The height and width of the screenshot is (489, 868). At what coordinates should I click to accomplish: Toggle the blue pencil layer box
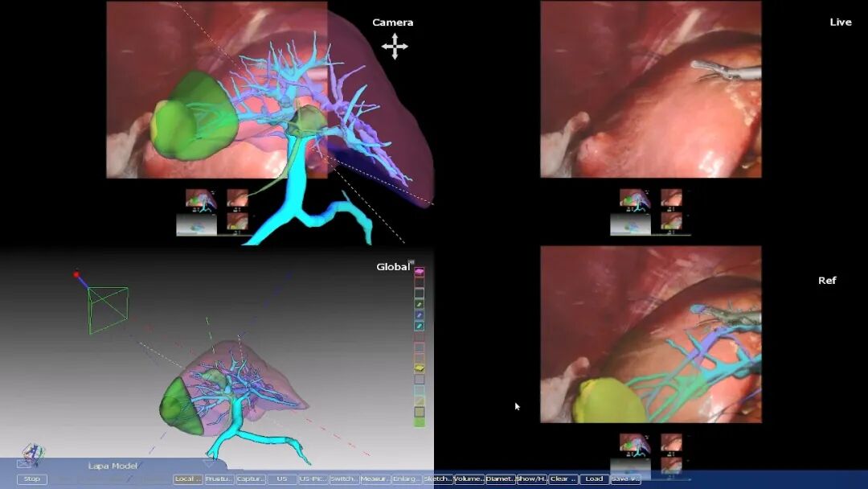419,315
